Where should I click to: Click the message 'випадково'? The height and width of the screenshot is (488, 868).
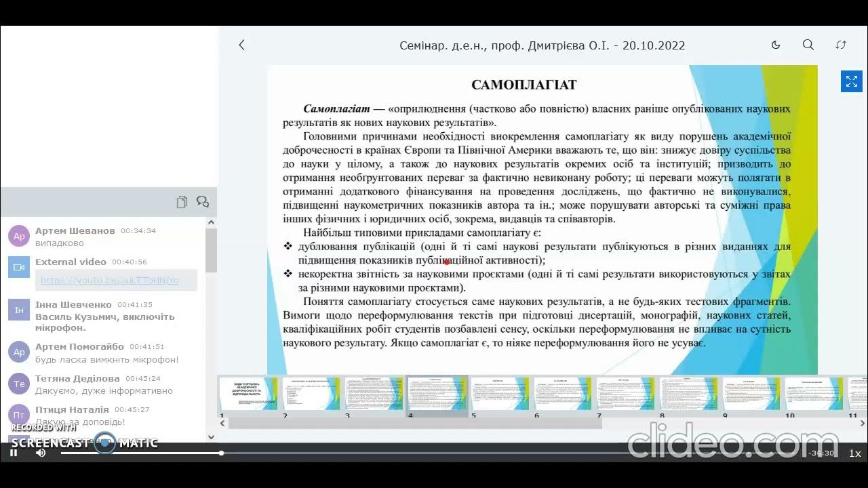[x=60, y=243]
